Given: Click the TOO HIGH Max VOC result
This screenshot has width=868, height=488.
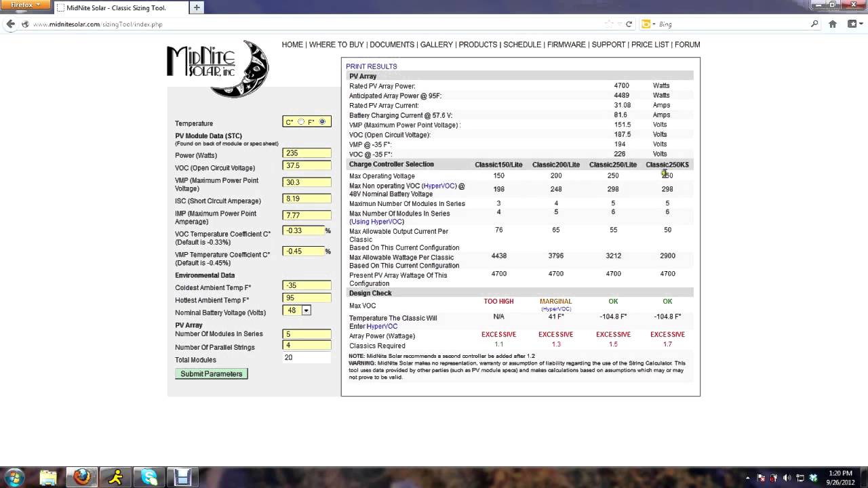Looking at the screenshot, I should click(x=498, y=302).
